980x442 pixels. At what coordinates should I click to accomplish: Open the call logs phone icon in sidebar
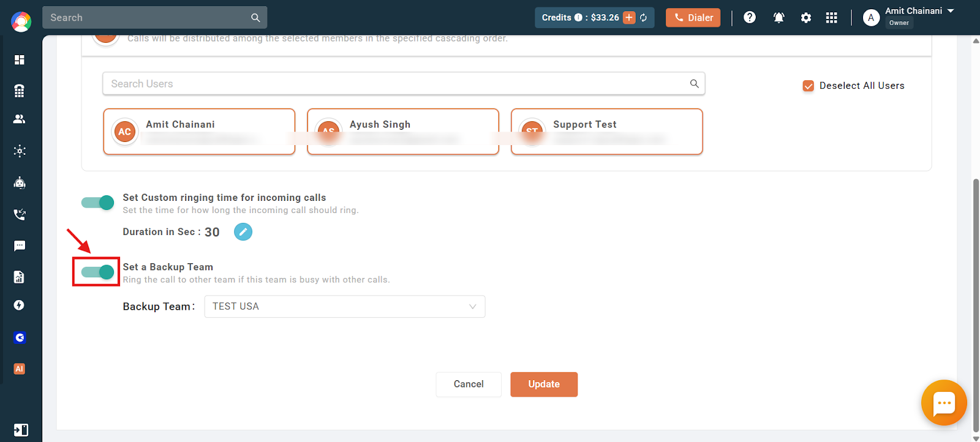point(20,214)
